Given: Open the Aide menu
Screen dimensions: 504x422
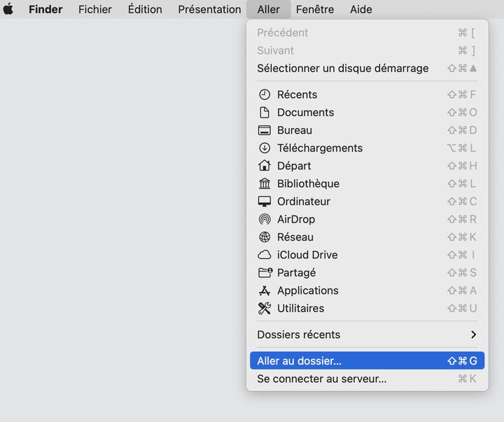Looking at the screenshot, I should (361, 9).
